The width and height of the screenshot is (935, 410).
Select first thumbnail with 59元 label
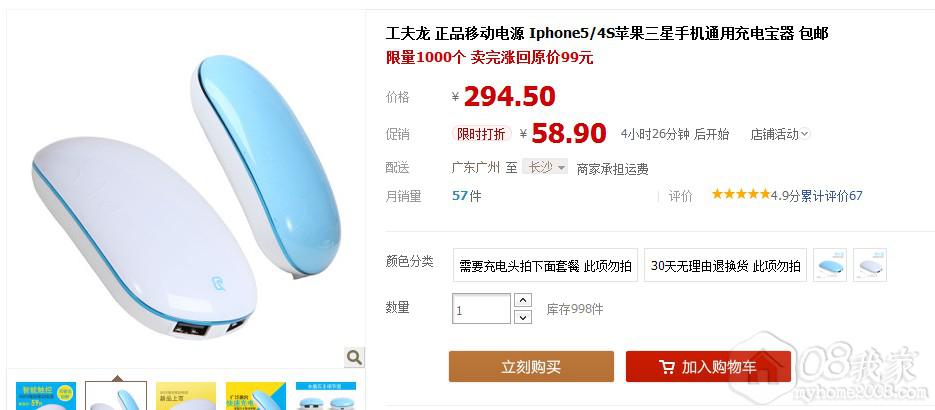pyautogui.click(x=46, y=396)
